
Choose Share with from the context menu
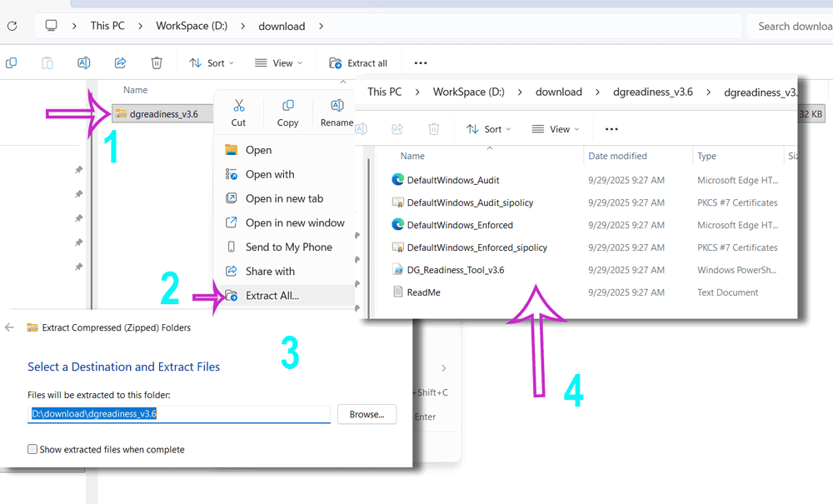(x=284, y=272)
